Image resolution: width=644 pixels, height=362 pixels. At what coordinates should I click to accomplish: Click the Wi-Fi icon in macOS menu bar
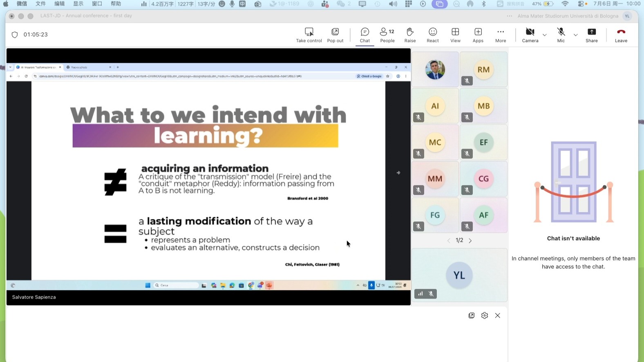[565, 4]
